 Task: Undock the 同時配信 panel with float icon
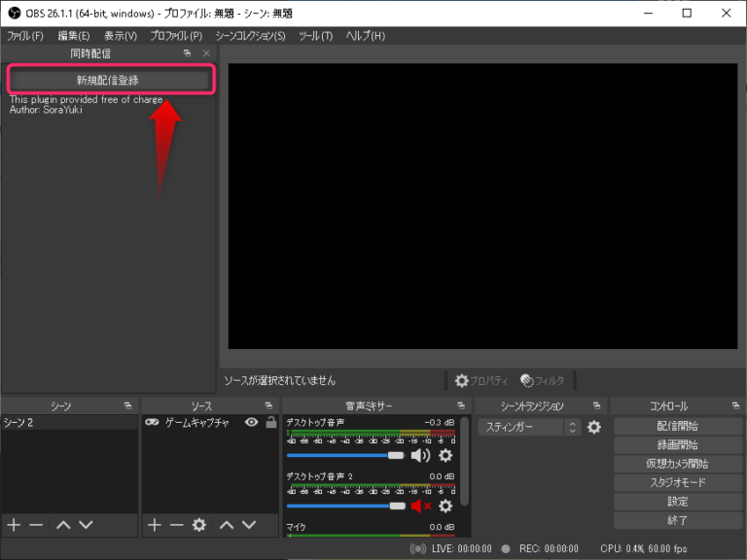point(187,53)
